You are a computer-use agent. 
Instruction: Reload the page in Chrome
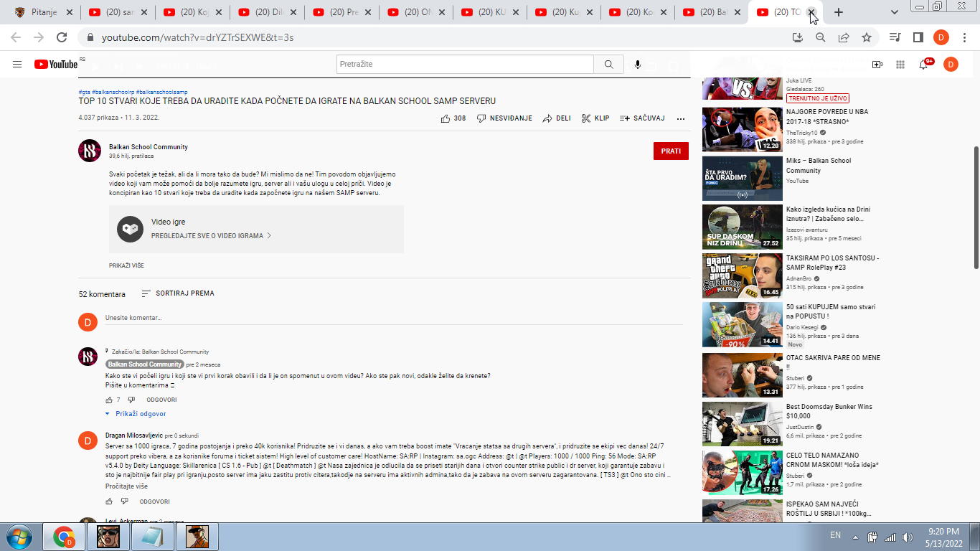pos(62,37)
